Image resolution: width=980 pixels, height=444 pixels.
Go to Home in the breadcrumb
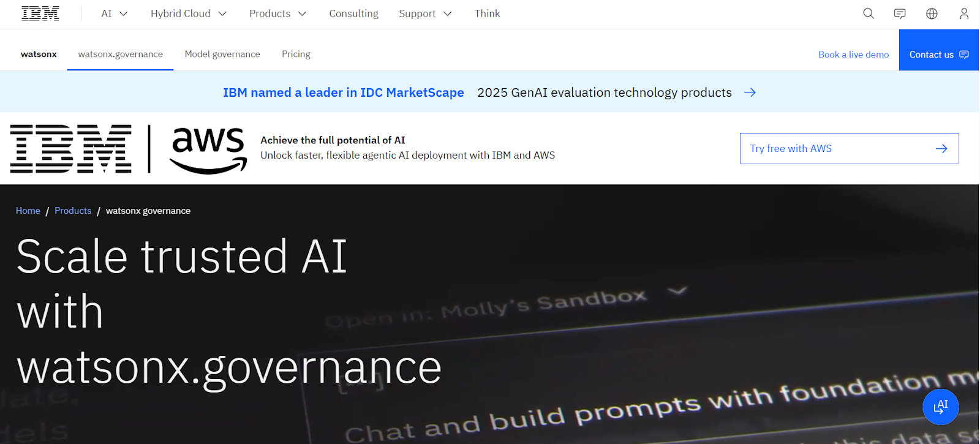coord(28,211)
